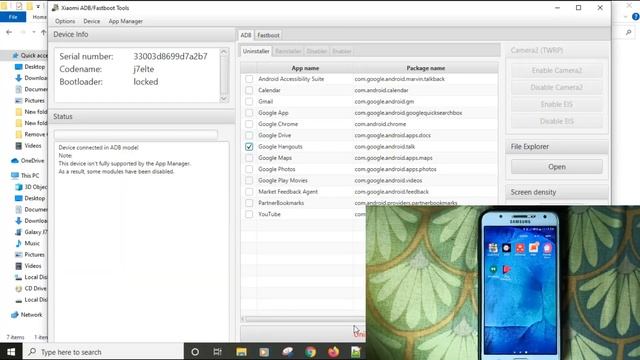Click the Explorer help question mark icon
Screen dimensions: 640x360
(x=636, y=17)
